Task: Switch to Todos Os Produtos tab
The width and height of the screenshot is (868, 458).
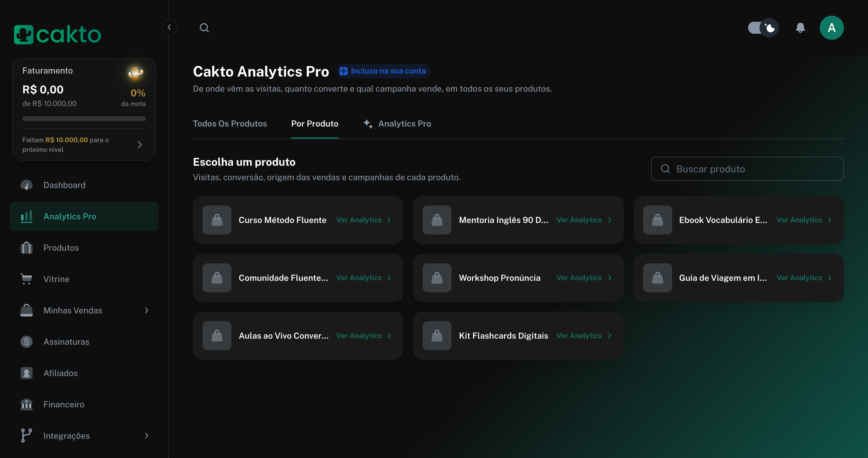Action: [x=229, y=124]
